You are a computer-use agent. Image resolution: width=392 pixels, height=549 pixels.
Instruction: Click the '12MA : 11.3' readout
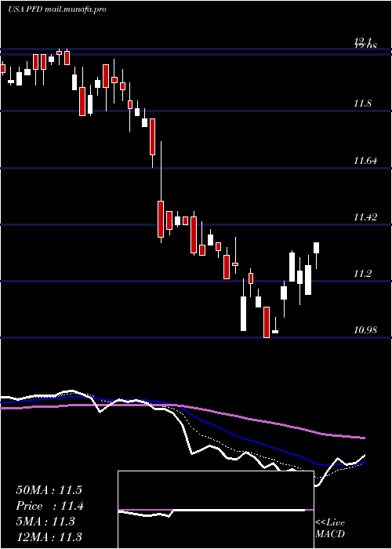49,536
